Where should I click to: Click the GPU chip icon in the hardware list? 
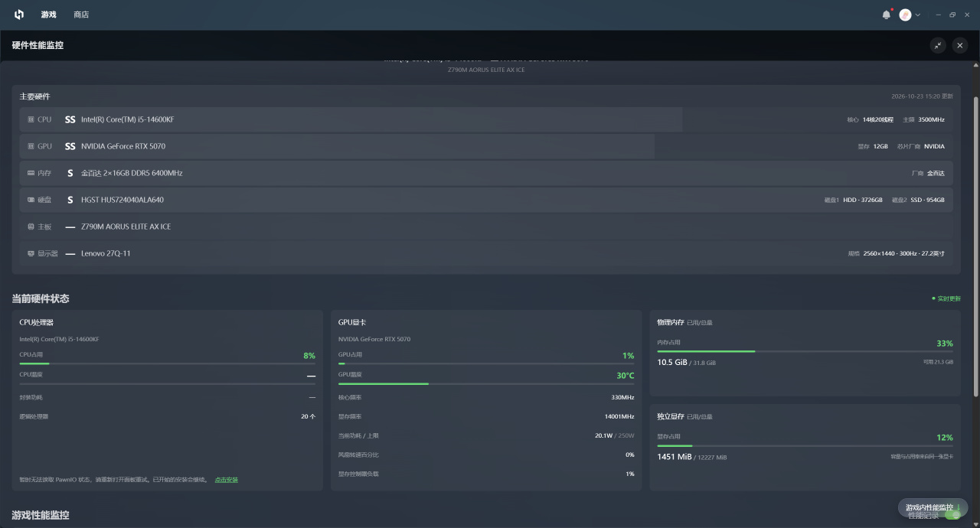point(31,146)
